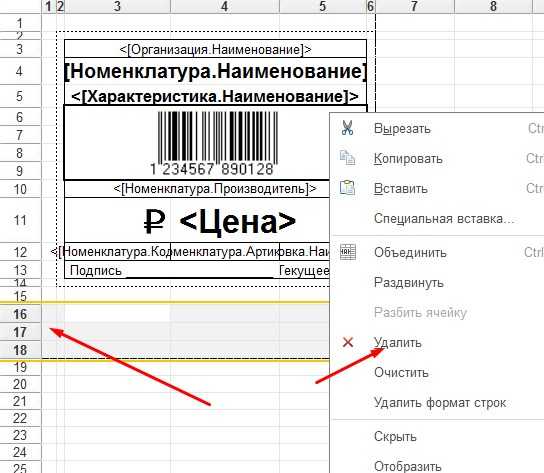544x473 pixels.
Task: Select row header 19
Action: point(20,367)
